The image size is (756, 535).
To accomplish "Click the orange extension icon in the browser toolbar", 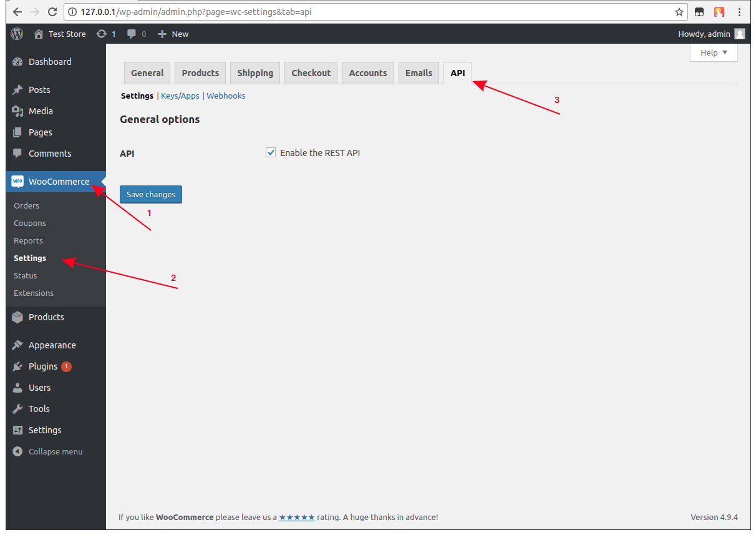I will click(719, 12).
